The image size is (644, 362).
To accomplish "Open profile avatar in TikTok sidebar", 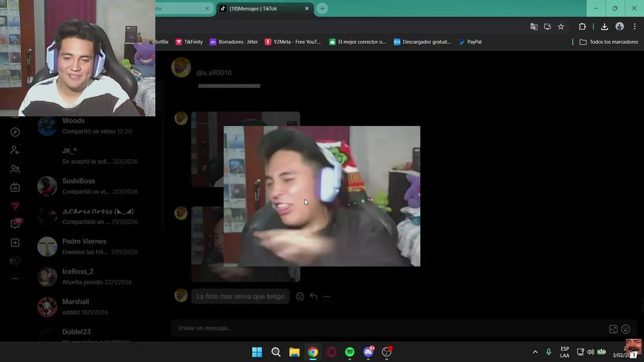I will coord(15,261).
